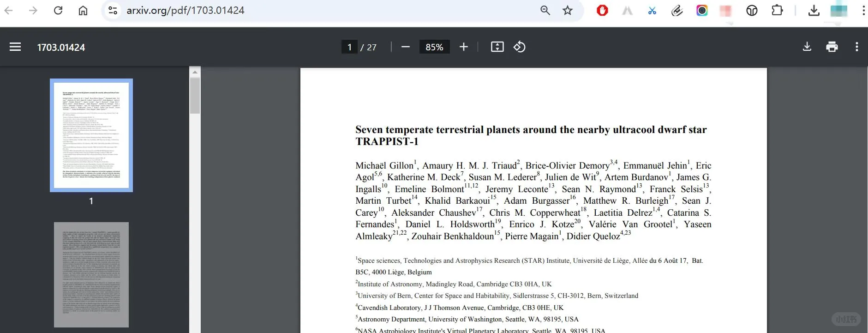Print the PDF document

[x=832, y=47]
